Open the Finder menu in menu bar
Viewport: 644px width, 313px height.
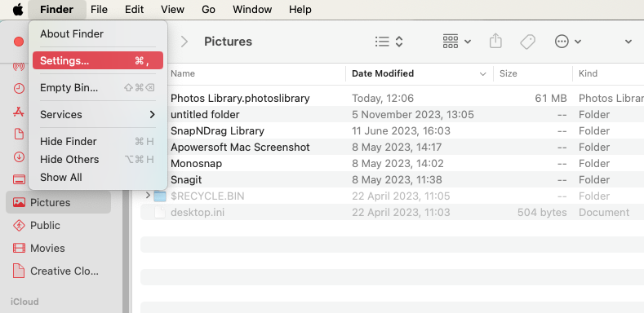56,10
